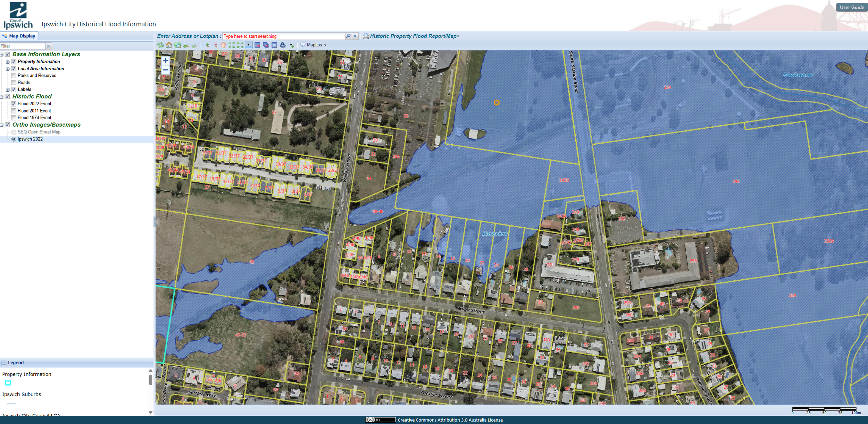
Task: Expand the Labels node
Action: coord(8,90)
